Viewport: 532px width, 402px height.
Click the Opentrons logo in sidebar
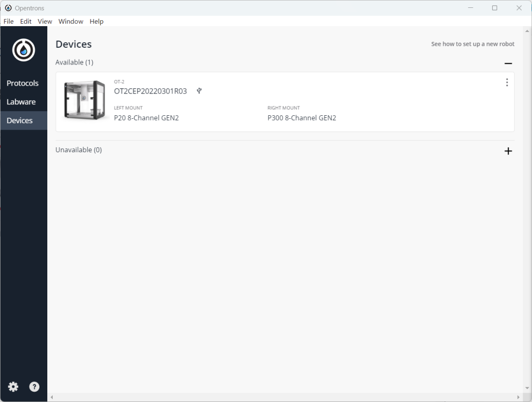pyautogui.click(x=24, y=50)
